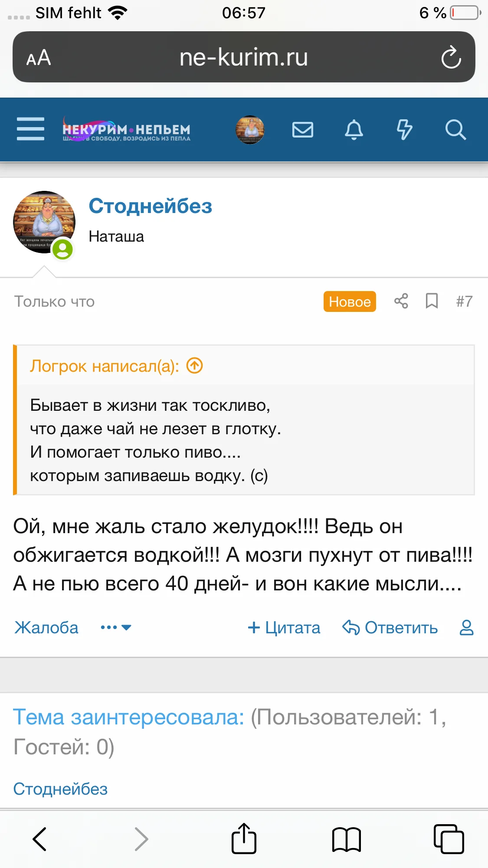
Task: Expand the three-dots post options menu
Action: pyautogui.click(x=115, y=627)
